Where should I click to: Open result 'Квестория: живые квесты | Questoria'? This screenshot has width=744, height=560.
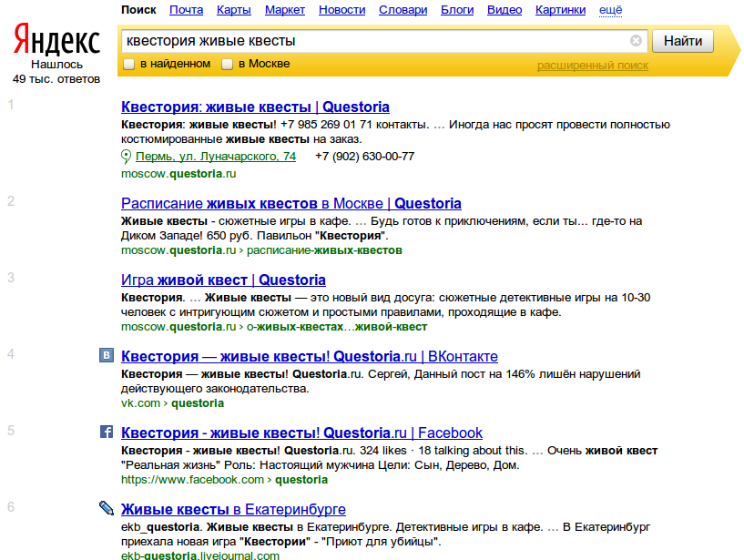click(x=255, y=107)
